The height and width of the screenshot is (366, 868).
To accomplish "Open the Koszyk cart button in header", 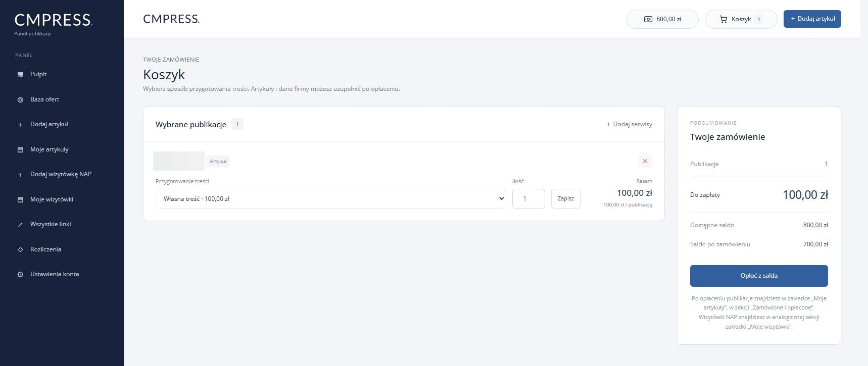I will [741, 19].
